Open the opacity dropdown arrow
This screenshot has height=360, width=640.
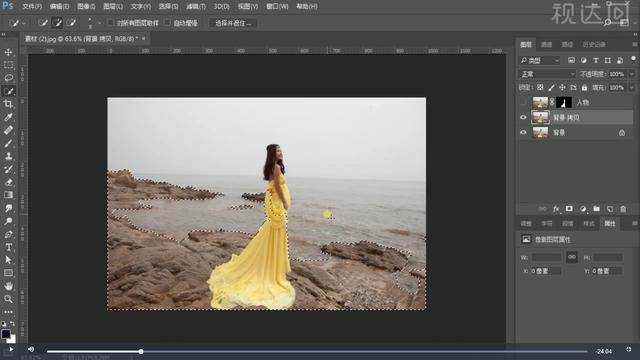(x=632, y=74)
